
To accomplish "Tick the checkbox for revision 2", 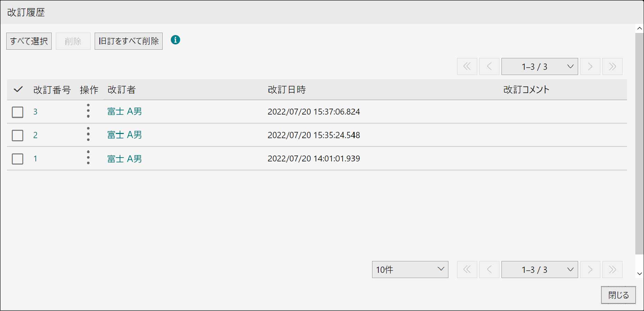I will pos(18,135).
